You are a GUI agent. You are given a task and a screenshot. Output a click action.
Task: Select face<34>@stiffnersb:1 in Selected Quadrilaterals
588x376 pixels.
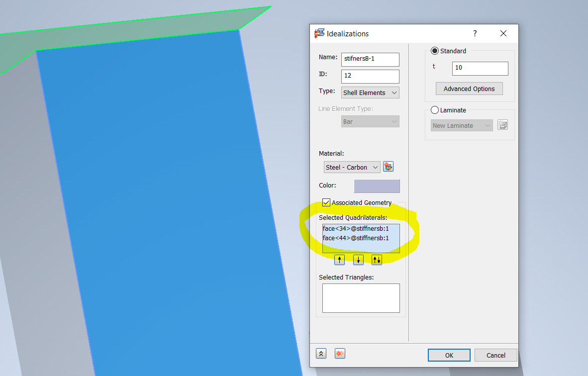(x=355, y=228)
